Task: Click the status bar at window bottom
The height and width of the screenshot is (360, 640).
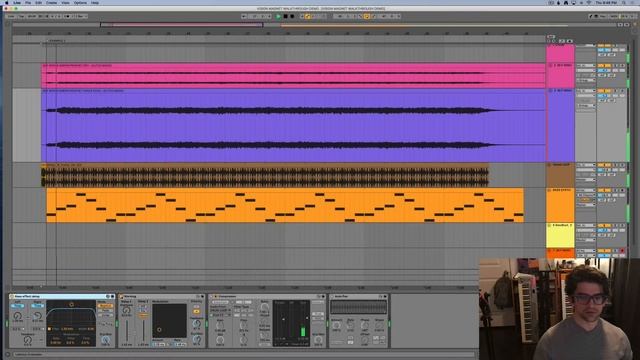Action: (x=244, y=354)
